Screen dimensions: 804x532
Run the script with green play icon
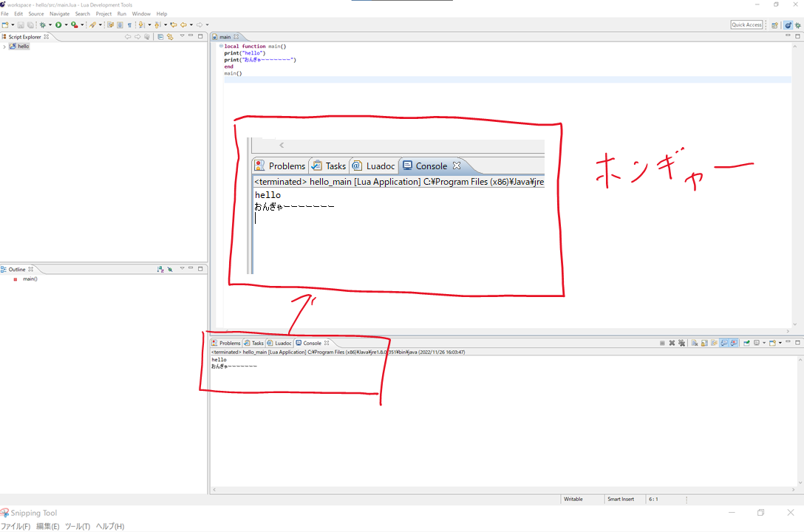point(58,24)
